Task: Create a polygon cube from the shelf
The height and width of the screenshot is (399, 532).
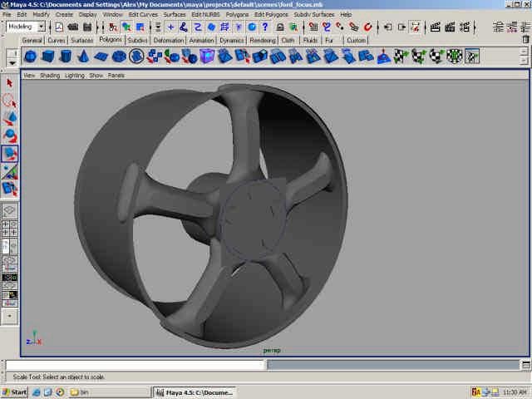Action: pos(48,57)
